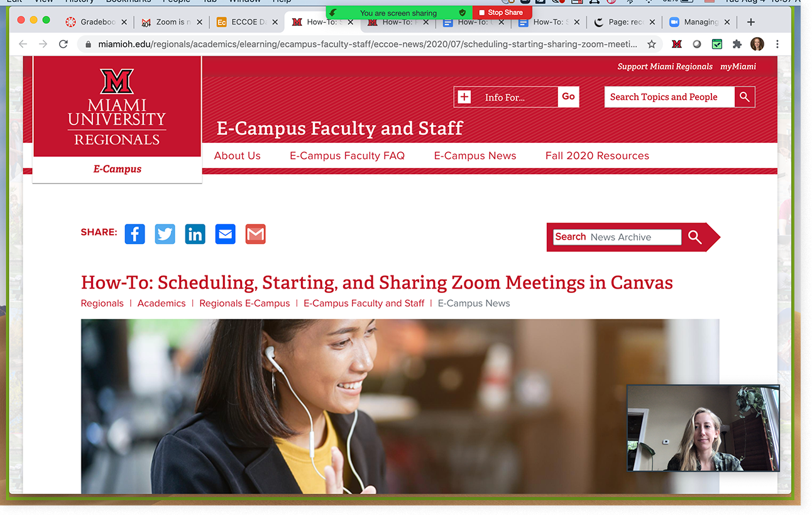812x515 pixels.
Task: Share page via Gmail icon
Action: coord(255,234)
